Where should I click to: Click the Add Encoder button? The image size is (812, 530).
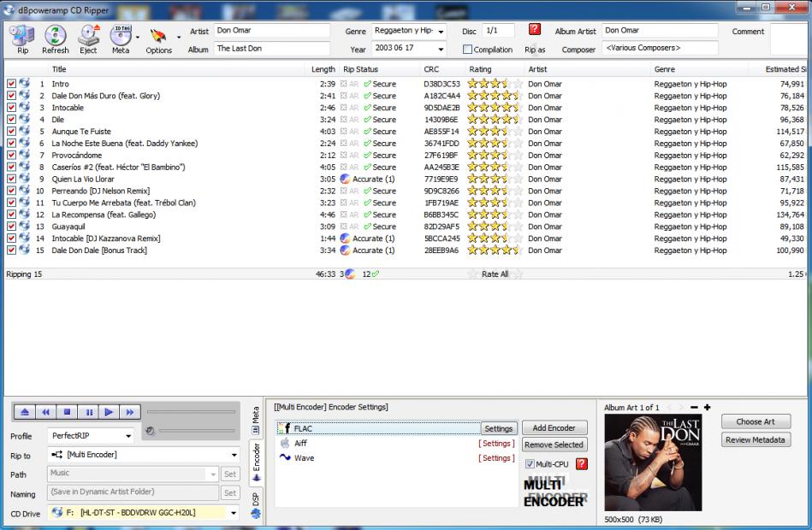click(554, 427)
